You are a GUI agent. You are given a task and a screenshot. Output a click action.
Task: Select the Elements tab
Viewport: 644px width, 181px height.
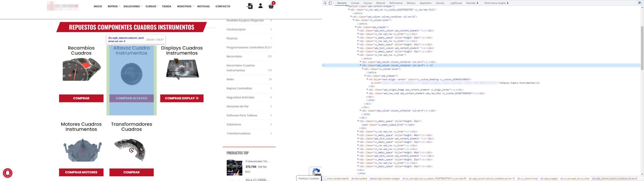pyautogui.click(x=342, y=3)
